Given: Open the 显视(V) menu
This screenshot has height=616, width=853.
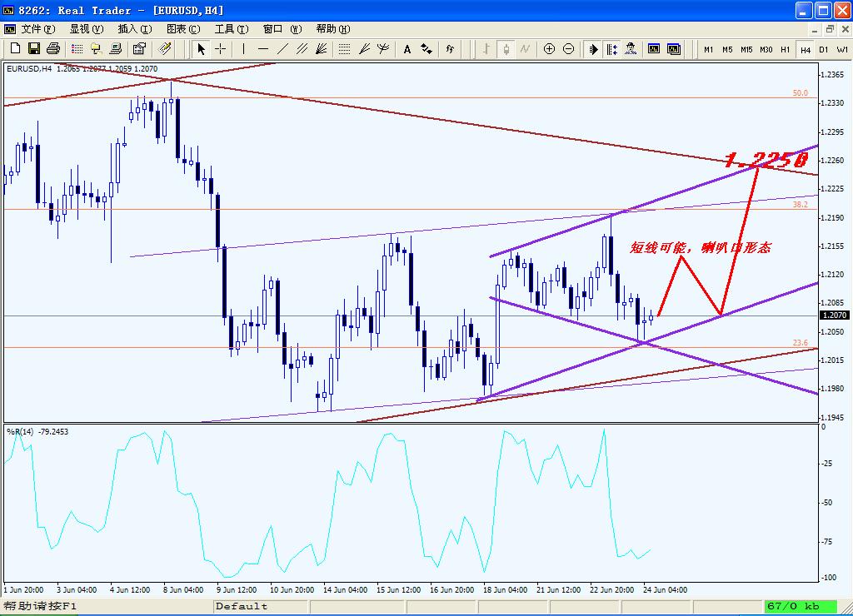Looking at the screenshot, I should click(x=87, y=29).
